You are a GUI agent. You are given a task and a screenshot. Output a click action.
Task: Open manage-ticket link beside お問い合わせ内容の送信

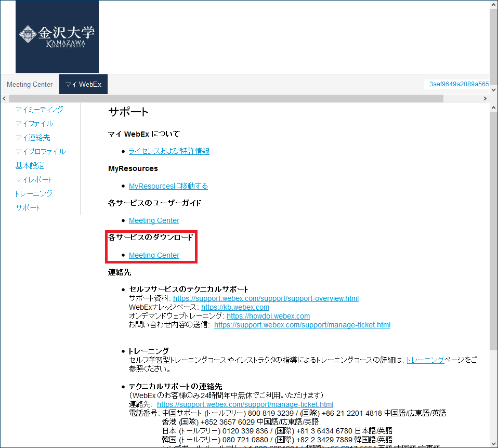coord(303,325)
